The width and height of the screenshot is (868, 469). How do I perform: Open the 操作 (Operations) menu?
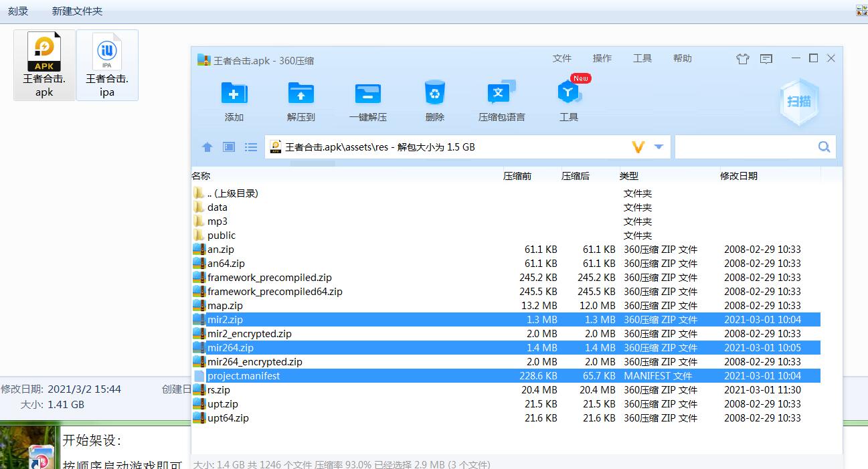point(602,59)
